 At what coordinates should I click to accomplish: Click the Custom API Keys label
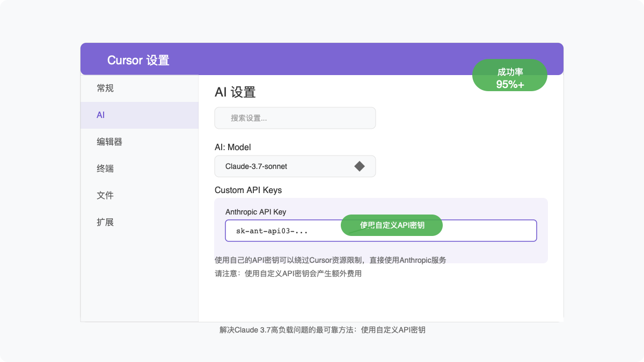248,190
